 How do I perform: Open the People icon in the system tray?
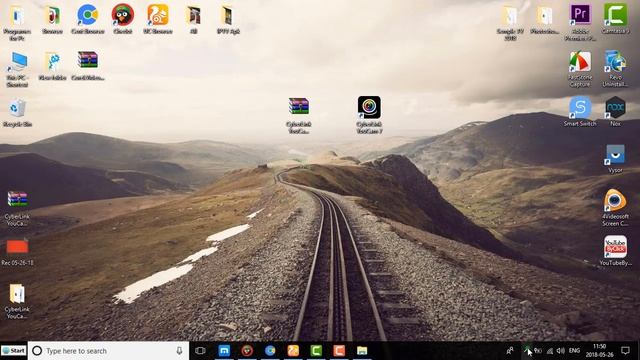point(510,351)
